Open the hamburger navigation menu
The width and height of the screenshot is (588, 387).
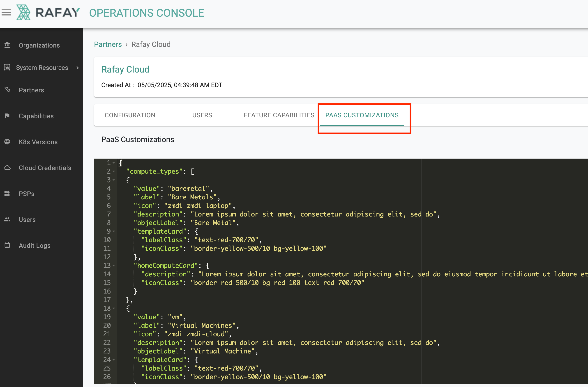tap(6, 12)
